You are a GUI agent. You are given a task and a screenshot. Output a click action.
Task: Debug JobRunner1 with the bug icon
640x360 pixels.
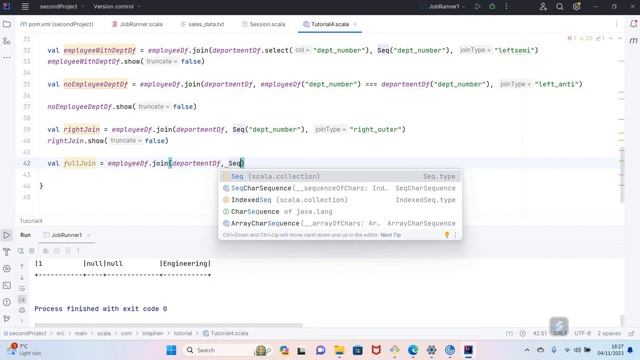tap(492, 7)
